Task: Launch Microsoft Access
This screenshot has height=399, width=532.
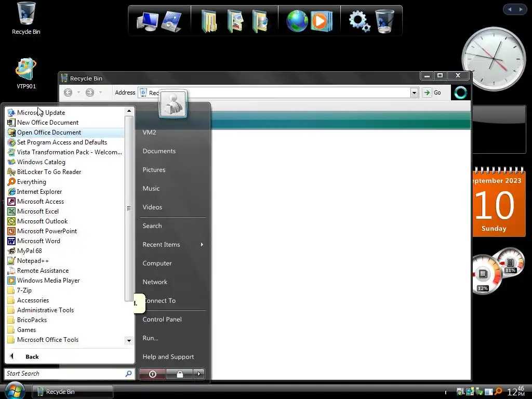Action: [65, 201]
